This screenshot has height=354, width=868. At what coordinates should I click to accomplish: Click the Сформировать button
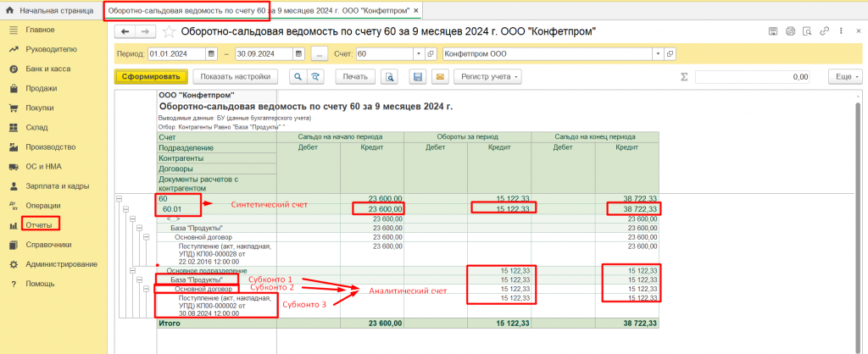pyautogui.click(x=151, y=77)
